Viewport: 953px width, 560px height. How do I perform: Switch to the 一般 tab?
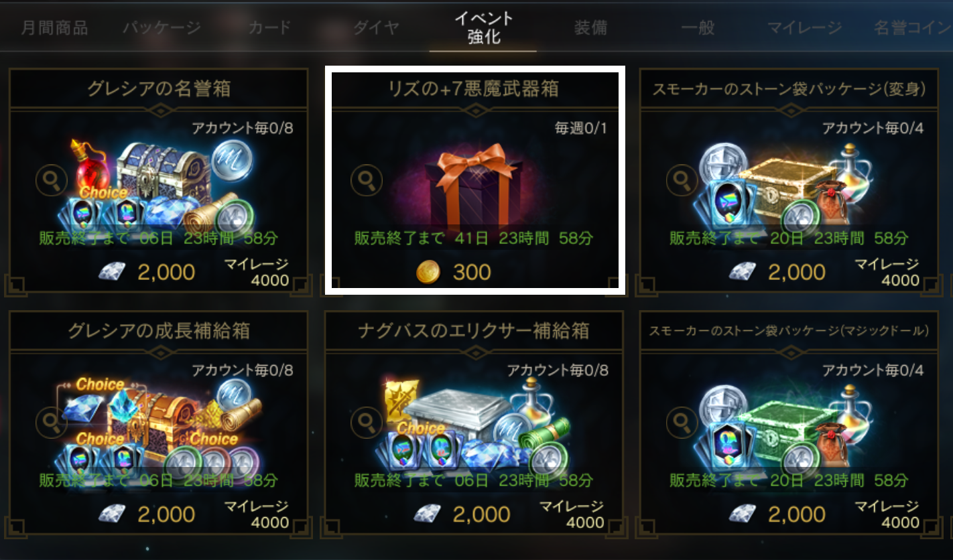point(698,28)
